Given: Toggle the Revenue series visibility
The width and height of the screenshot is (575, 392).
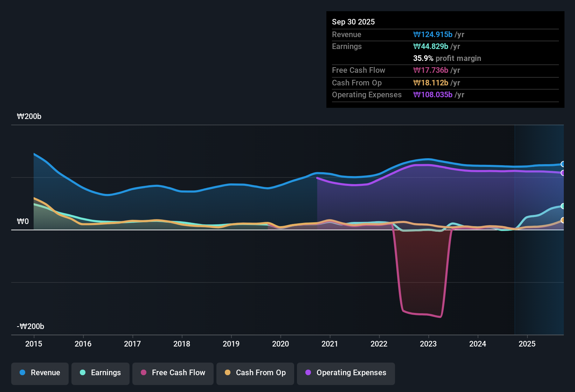Looking at the screenshot, I should 40,373.
